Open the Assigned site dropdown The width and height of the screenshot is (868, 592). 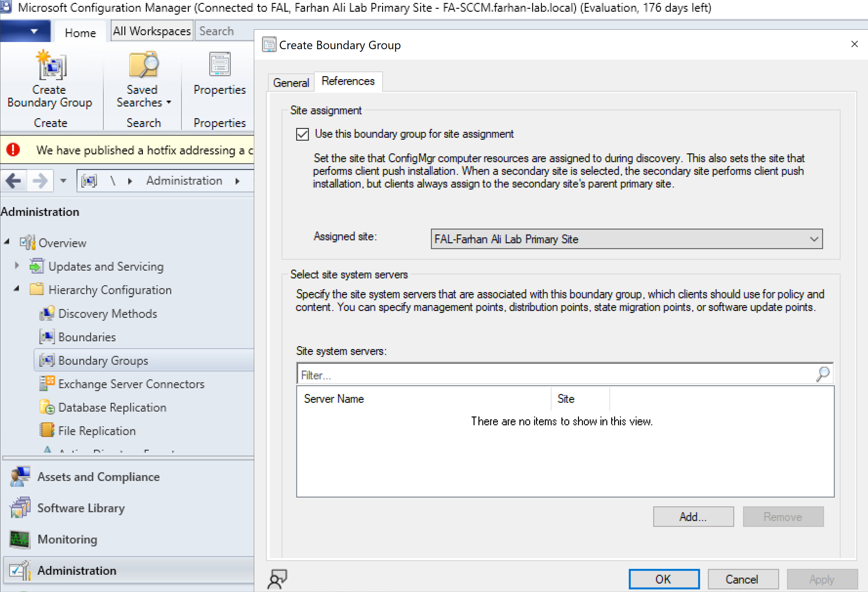point(627,239)
